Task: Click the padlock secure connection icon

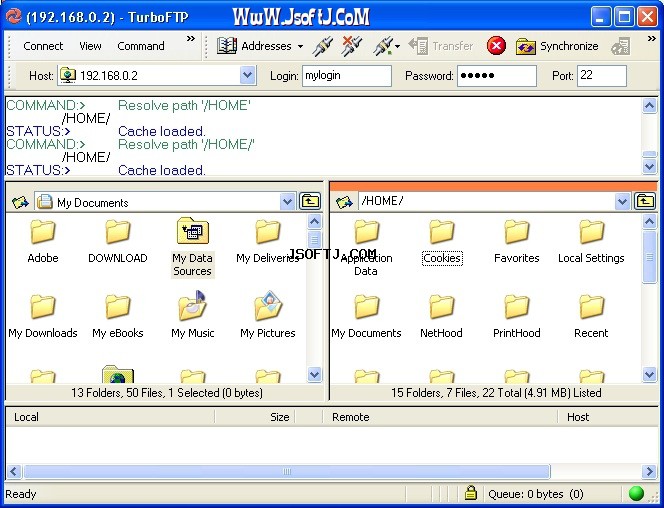Action: tap(470, 493)
